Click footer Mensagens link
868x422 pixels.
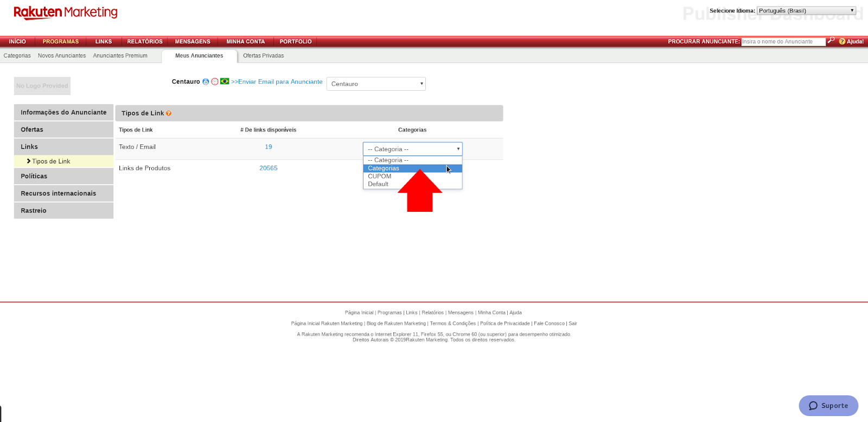coord(461,312)
